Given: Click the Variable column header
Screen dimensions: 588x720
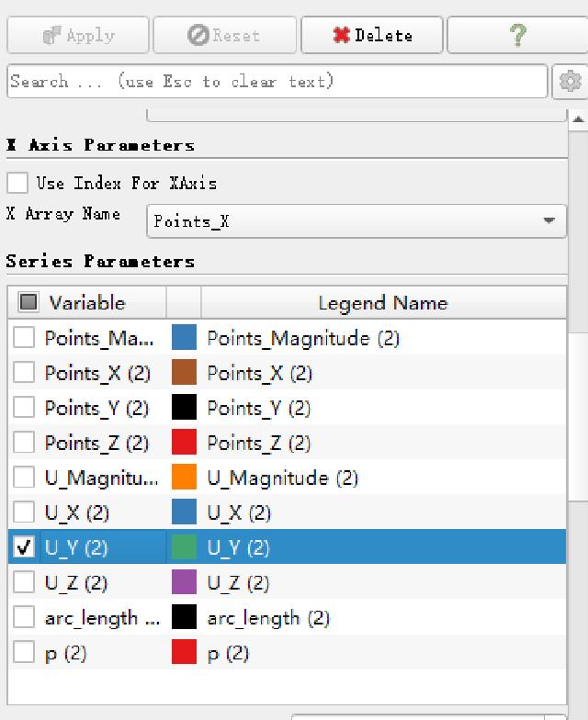Looking at the screenshot, I should 87,303.
